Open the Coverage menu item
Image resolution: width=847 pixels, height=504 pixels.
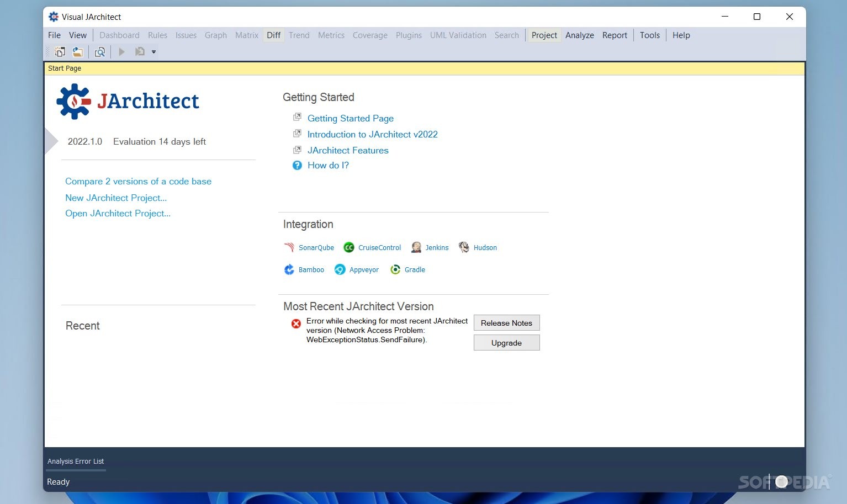[x=370, y=35]
